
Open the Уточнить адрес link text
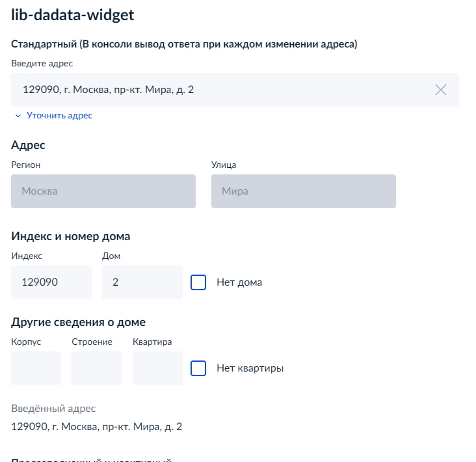tap(60, 115)
